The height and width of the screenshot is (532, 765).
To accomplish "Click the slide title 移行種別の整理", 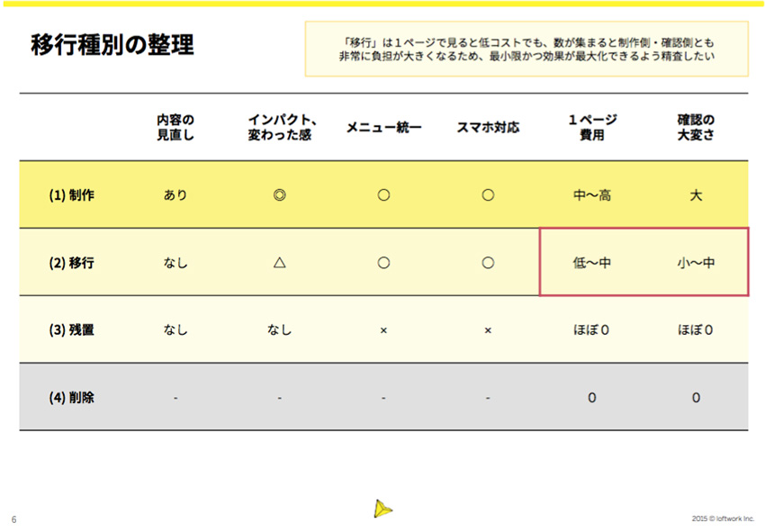I will tap(112, 45).
